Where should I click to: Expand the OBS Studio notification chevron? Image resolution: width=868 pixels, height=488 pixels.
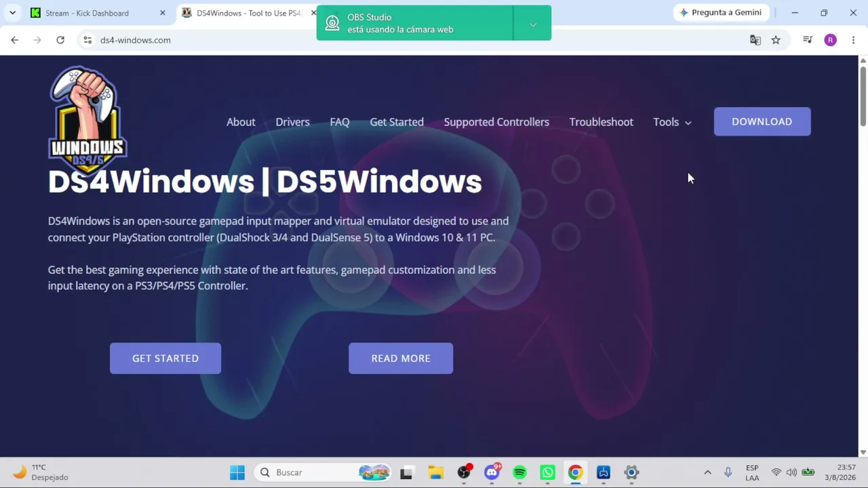click(533, 24)
